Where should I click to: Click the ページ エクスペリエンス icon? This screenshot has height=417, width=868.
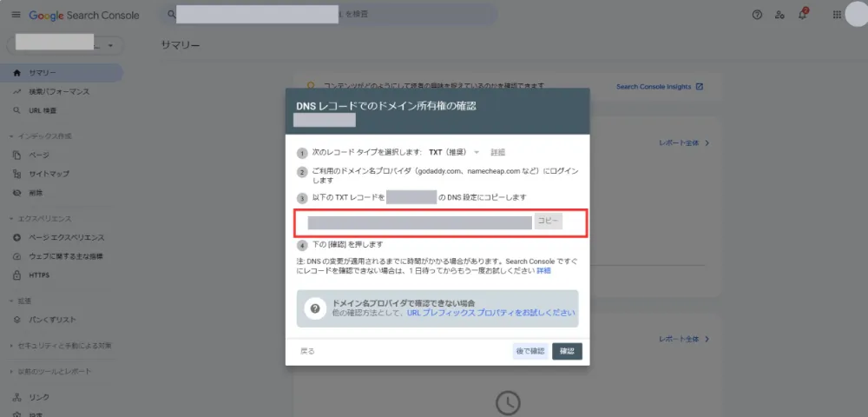pyautogui.click(x=16, y=237)
